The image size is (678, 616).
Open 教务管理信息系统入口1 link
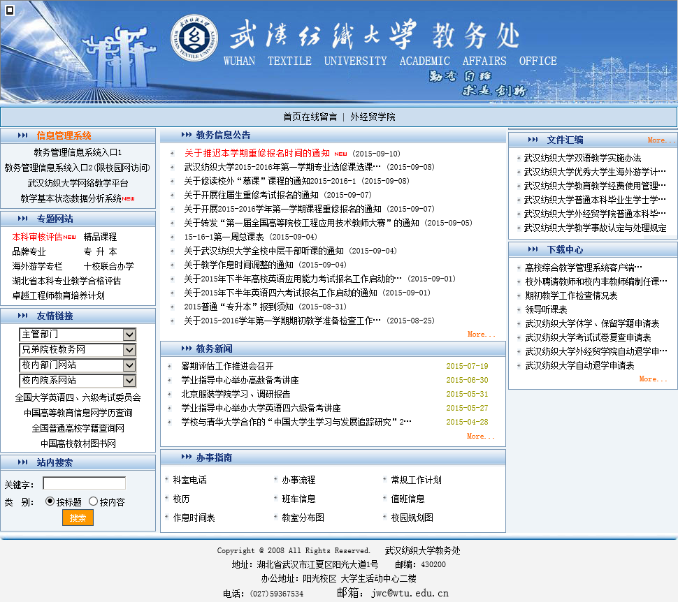point(78,152)
